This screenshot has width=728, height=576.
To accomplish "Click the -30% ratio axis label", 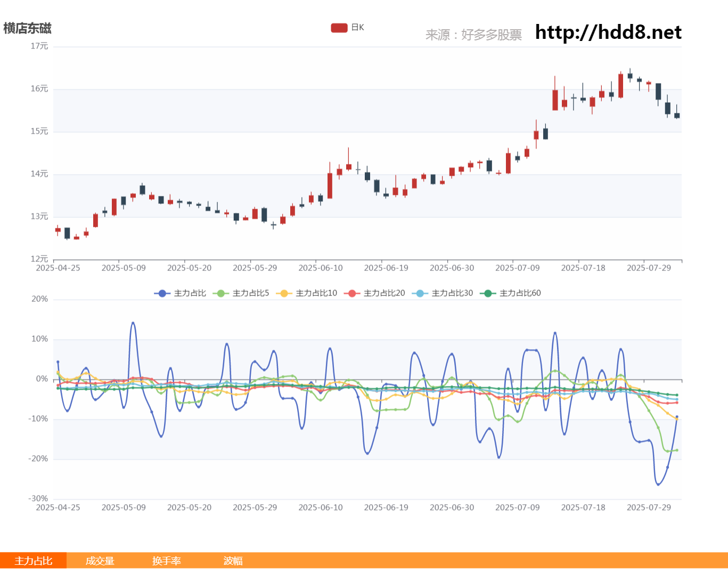I will 38,499.
